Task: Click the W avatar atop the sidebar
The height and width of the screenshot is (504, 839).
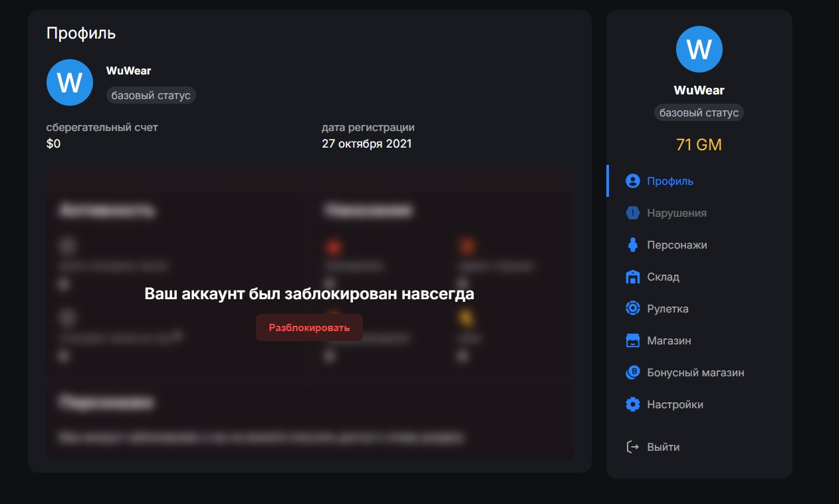Action: [x=699, y=49]
